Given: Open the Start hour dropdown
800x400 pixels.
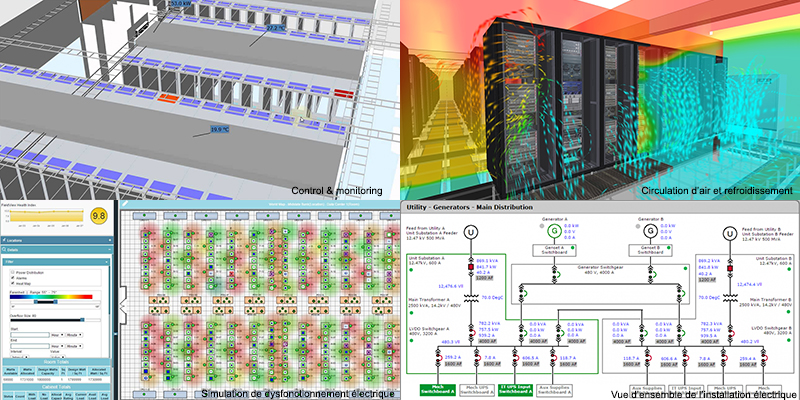Looking at the screenshot, I should 57,335.
